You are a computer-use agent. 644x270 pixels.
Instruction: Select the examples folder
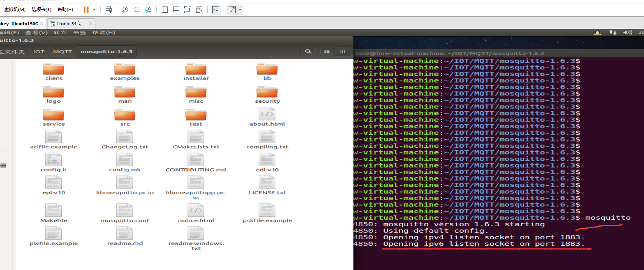tap(125, 72)
